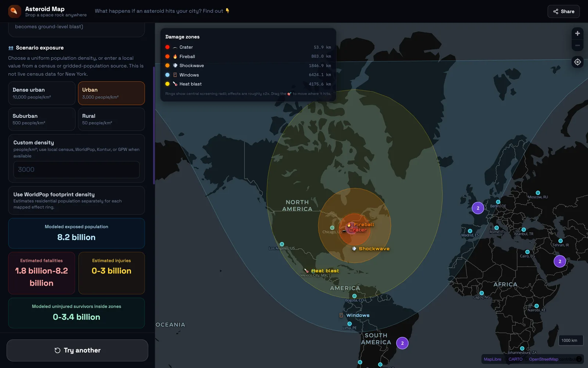Click the Estimated injuries 0-3 billion card
The height and width of the screenshot is (368, 588).
click(111, 273)
